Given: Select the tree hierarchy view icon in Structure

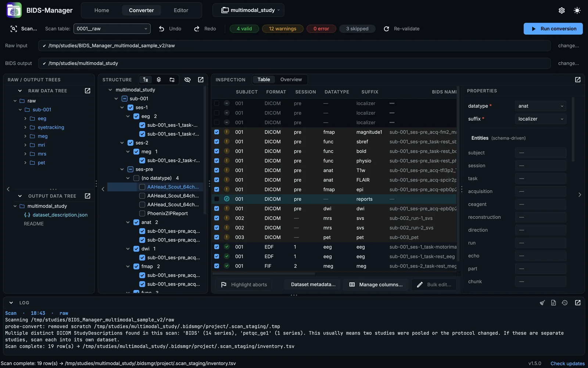Looking at the screenshot, I should [146, 79].
